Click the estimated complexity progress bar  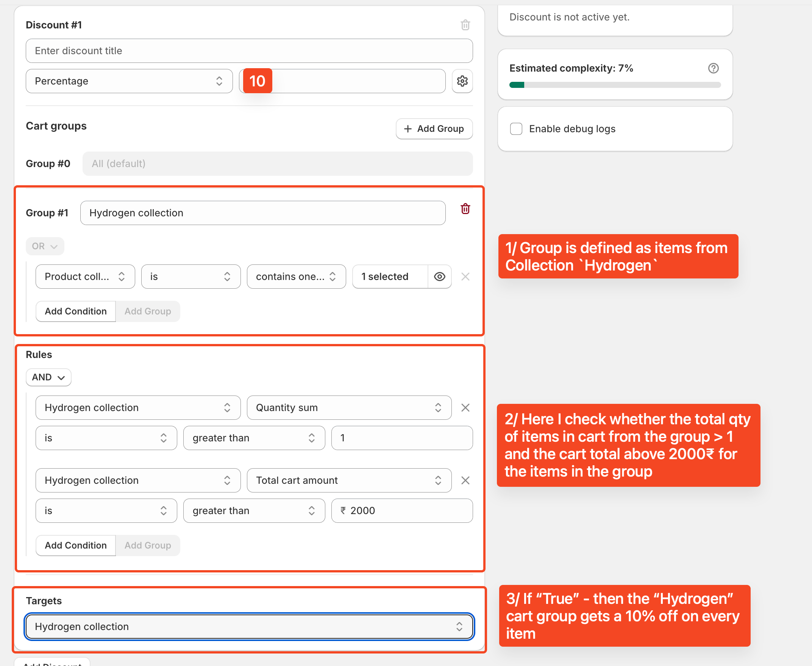click(615, 85)
